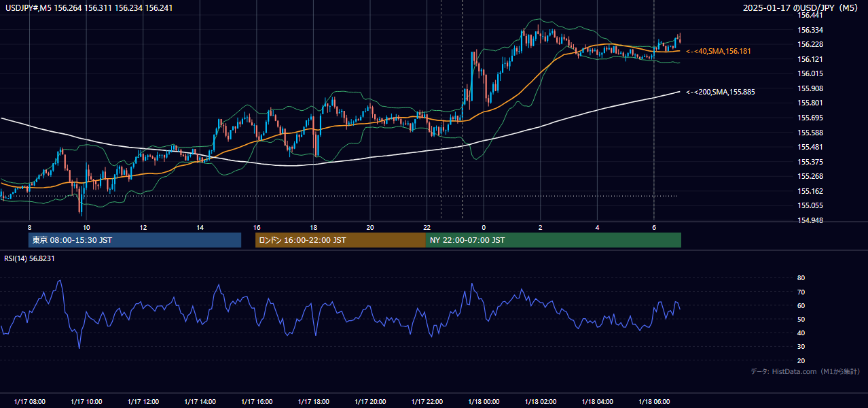Screen dimensions: 868x408
Task: Click the 1/18 00:00 bottom time label
Action: [x=484, y=402]
